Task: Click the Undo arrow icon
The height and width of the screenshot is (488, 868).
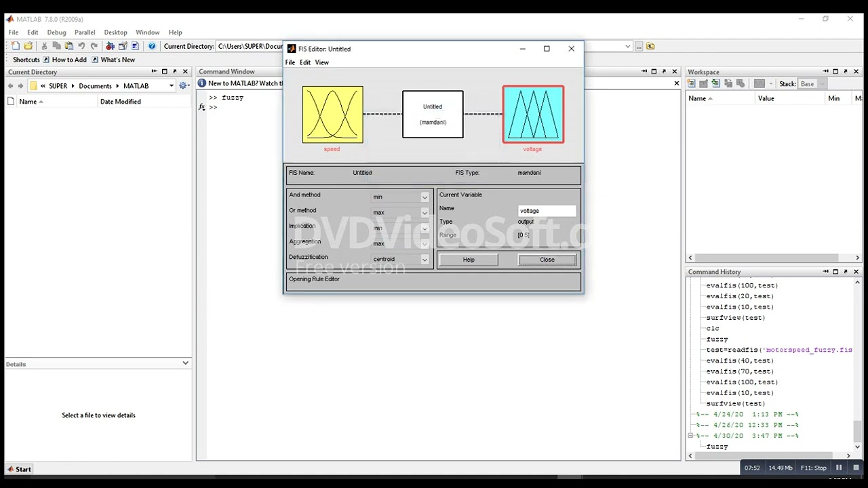Action: pos(81,46)
